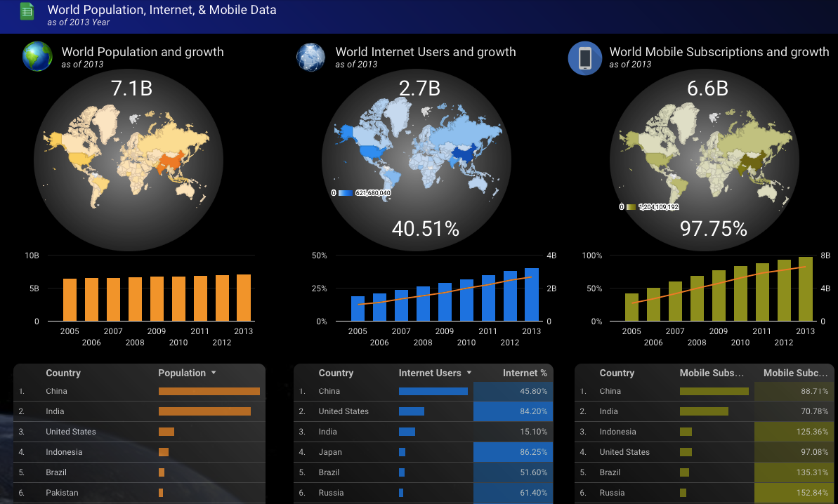838x504 pixels.
Task: Click the 86.25% internet percentage cell
Action: tap(513, 451)
